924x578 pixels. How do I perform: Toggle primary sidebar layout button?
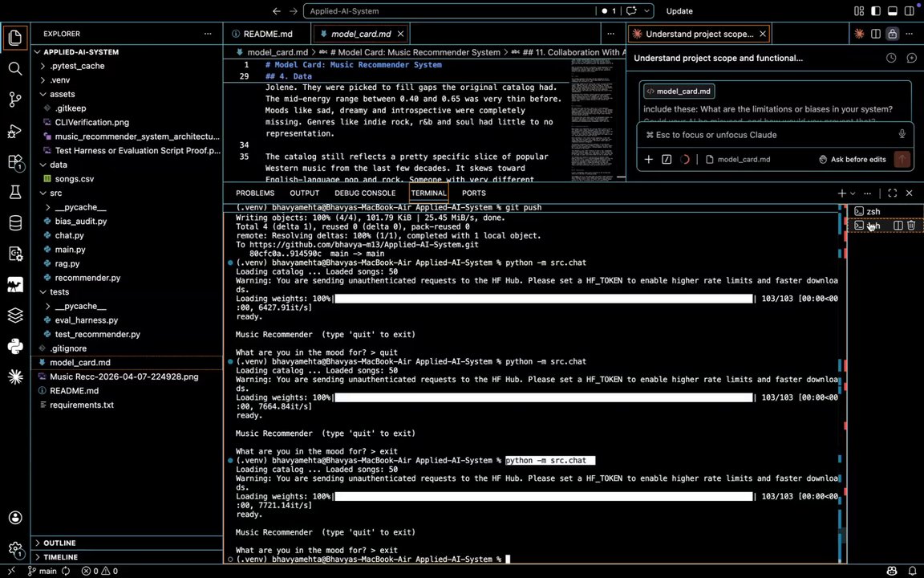(x=876, y=11)
